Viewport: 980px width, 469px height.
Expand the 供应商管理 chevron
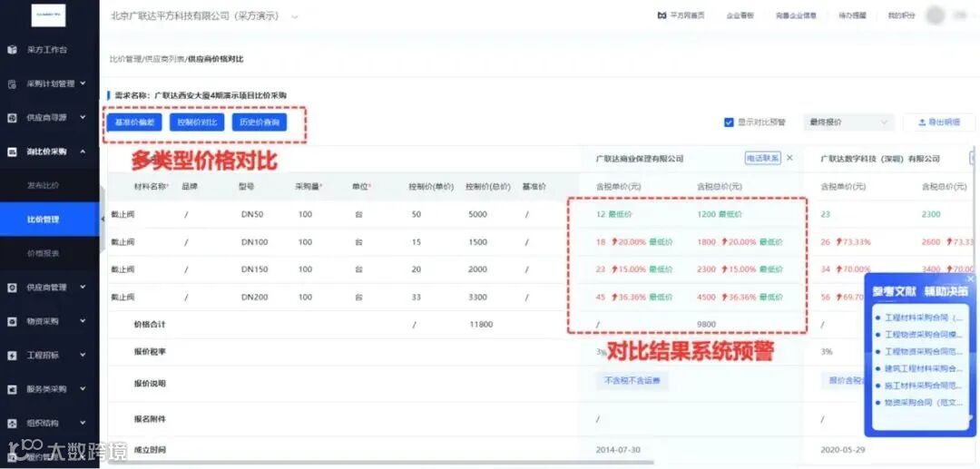coord(83,288)
